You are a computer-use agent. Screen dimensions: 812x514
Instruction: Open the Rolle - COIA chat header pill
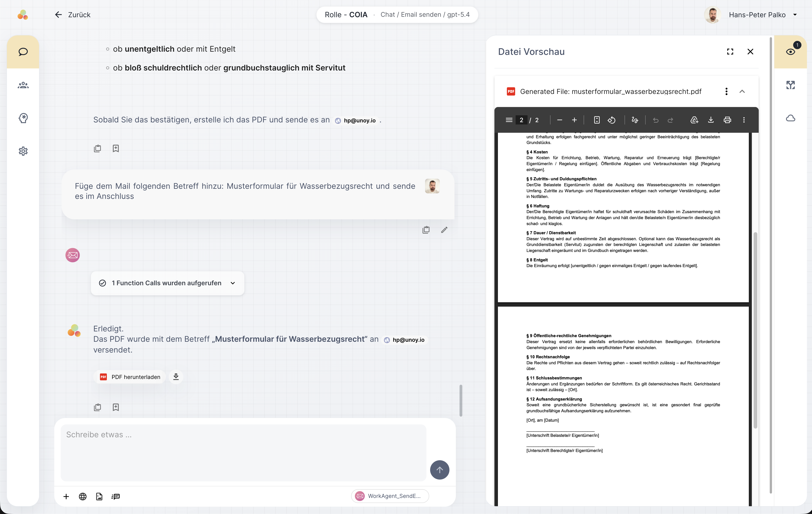397,15
